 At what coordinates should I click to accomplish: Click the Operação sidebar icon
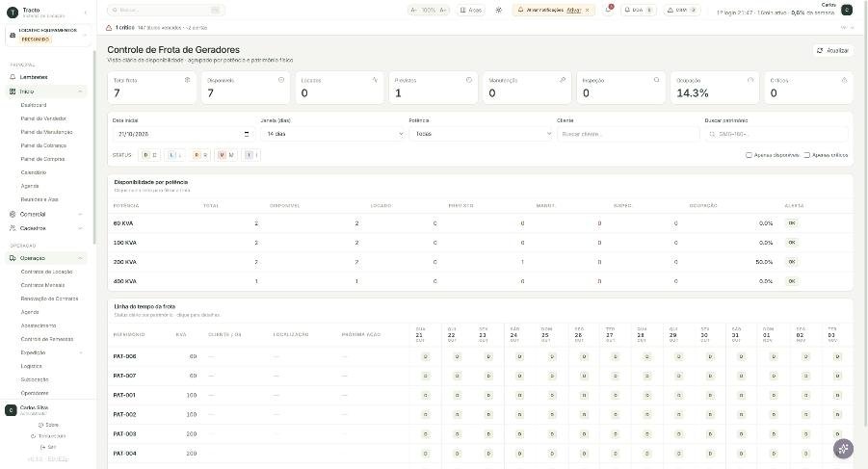(13, 258)
